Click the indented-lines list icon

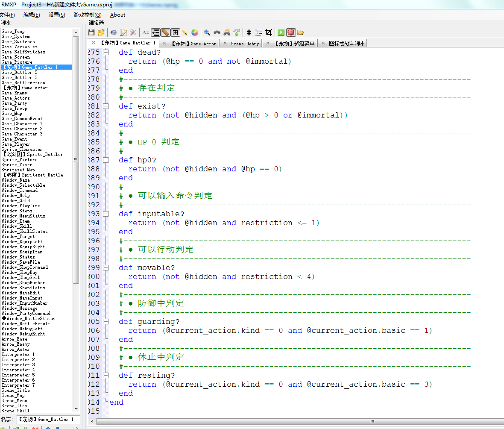(x=259, y=32)
